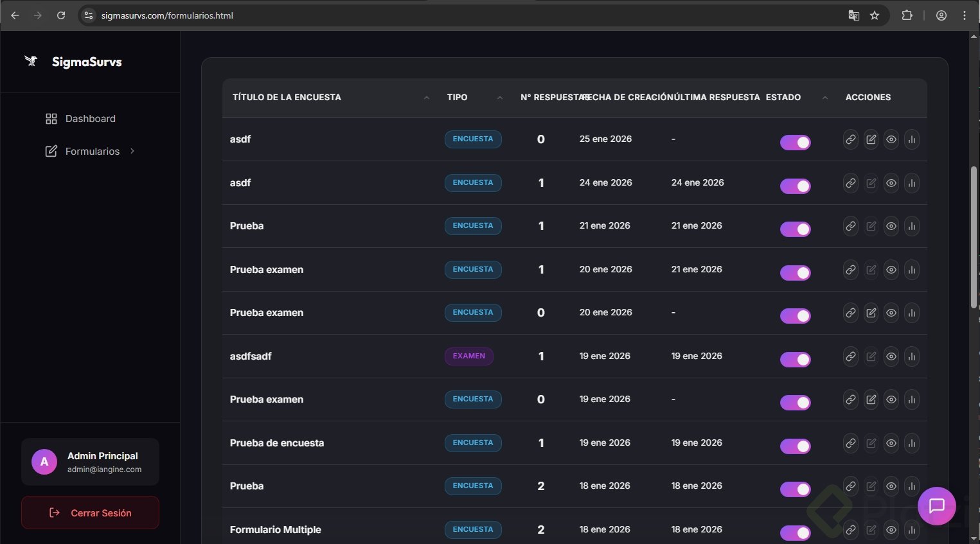The height and width of the screenshot is (544, 980).
Task: Disable the asdfsadf exam status switch
Action: 795,360
